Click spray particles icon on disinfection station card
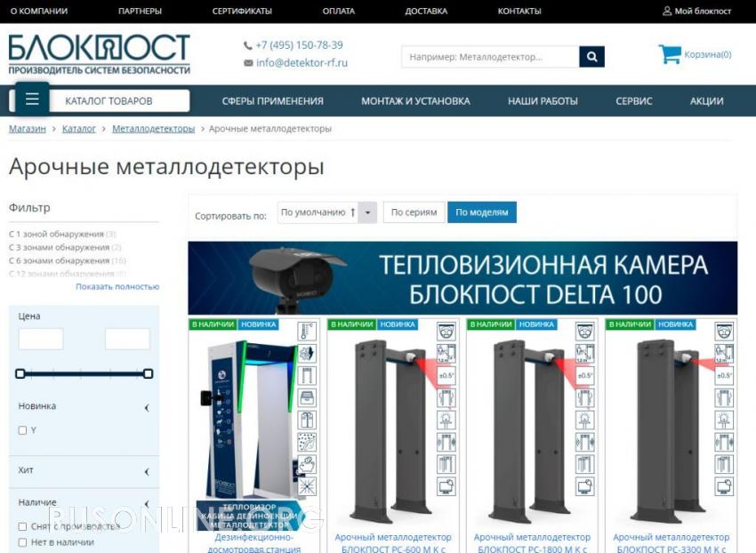This screenshot has width=756, height=553. coord(307,443)
